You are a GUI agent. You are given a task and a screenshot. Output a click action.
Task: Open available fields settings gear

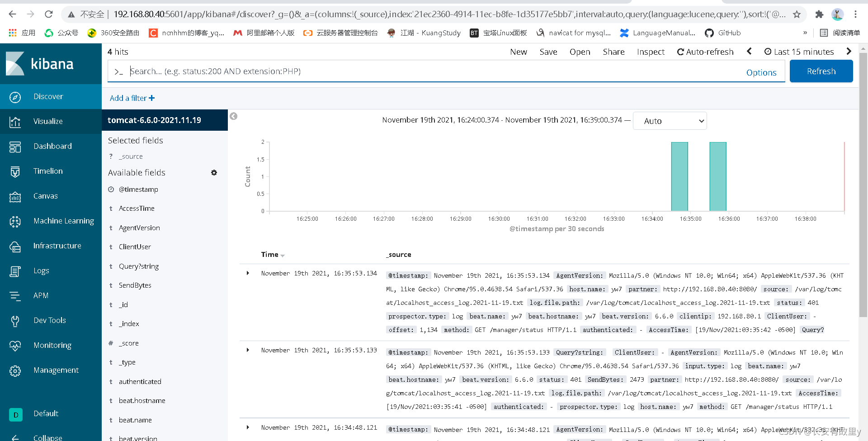(214, 172)
